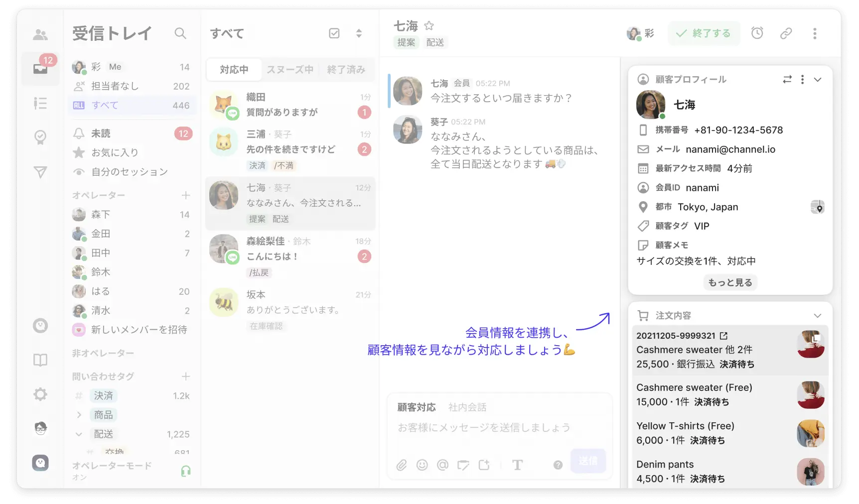The height and width of the screenshot is (504, 859).
Task: Copy the conversation link icon
Action: 786,33
